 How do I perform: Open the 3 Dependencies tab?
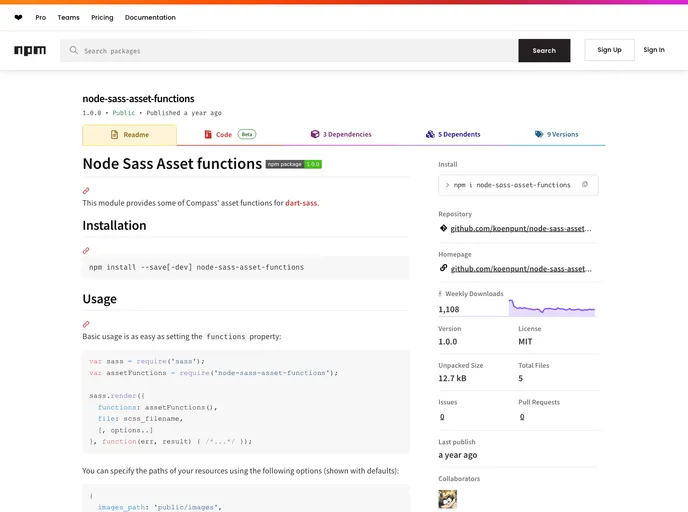(x=341, y=134)
